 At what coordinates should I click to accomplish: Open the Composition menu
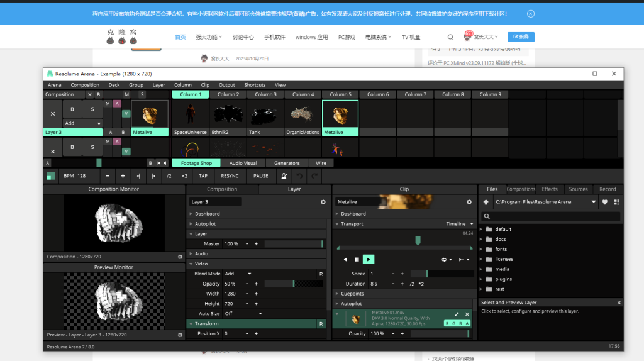(85, 85)
